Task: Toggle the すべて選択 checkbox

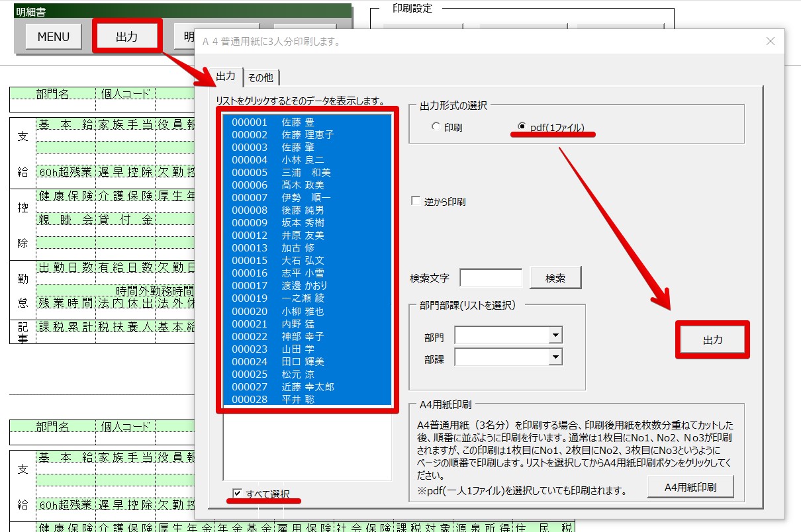Action: click(x=238, y=493)
